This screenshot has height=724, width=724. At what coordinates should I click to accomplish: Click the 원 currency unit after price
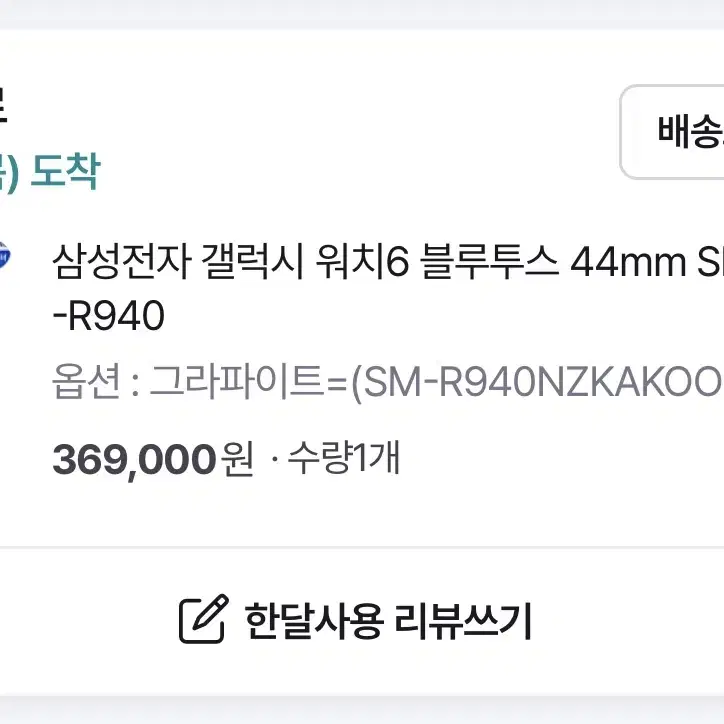pos(237,459)
